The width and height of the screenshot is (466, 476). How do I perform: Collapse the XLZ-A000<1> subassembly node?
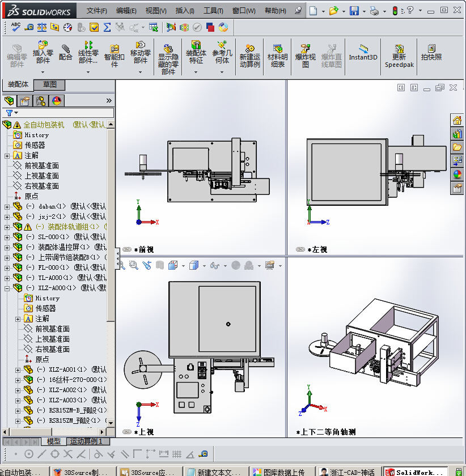[7, 288]
